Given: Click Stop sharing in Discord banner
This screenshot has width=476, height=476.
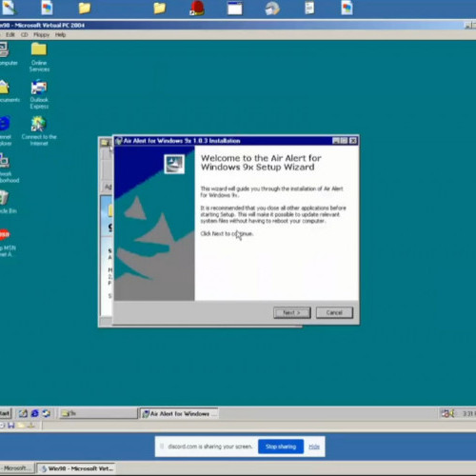Looking at the screenshot, I should (x=281, y=446).
